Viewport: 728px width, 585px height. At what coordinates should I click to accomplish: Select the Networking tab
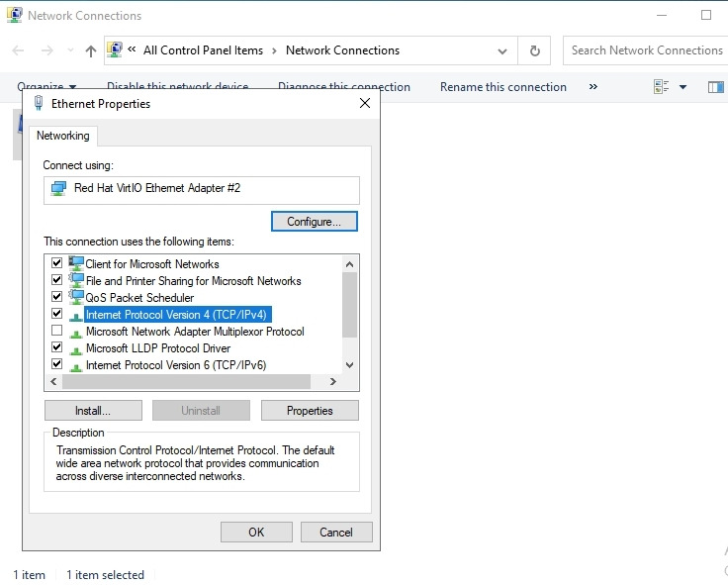tap(62, 136)
